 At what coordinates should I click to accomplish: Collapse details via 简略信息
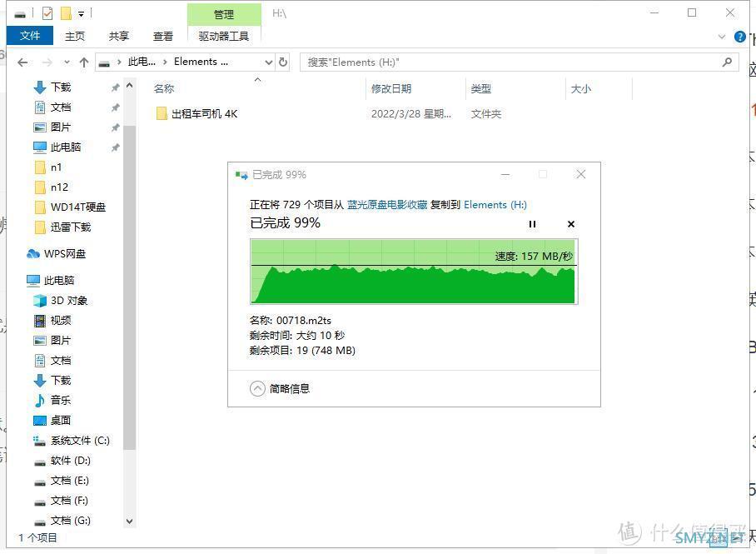[280, 388]
